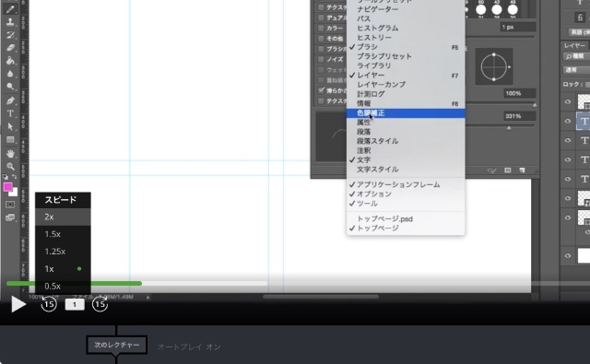Skip video forward 15 seconds
The height and width of the screenshot is (364, 590).
[x=100, y=304]
